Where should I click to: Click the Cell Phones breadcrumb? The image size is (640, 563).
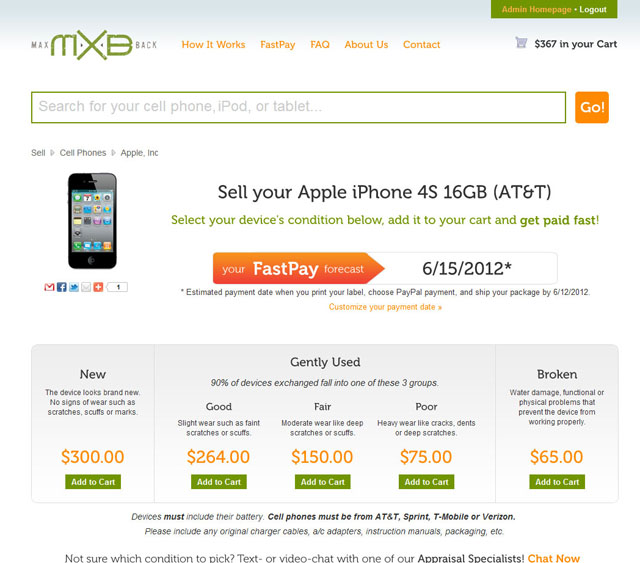pos(83,153)
